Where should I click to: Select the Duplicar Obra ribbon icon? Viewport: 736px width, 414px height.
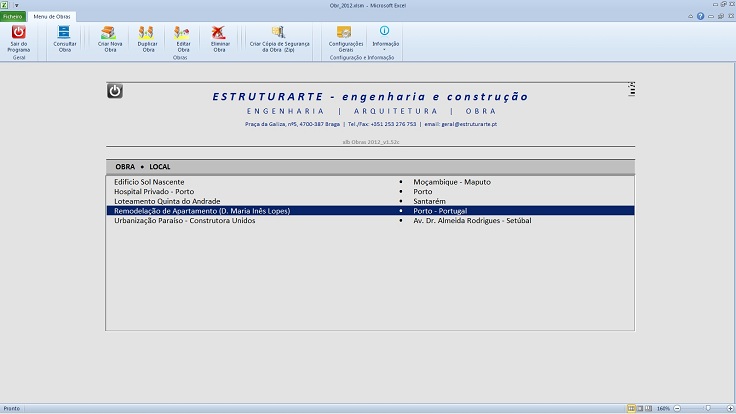click(x=147, y=38)
